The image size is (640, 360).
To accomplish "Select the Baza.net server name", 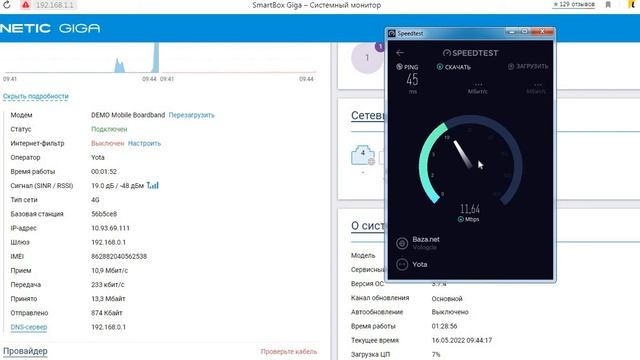I will (x=426, y=240).
